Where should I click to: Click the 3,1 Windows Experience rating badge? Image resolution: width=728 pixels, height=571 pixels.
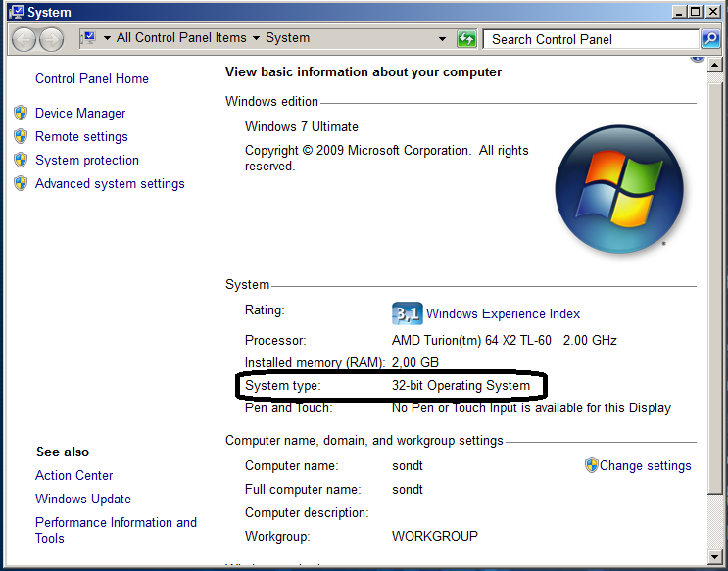(x=408, y=313)
